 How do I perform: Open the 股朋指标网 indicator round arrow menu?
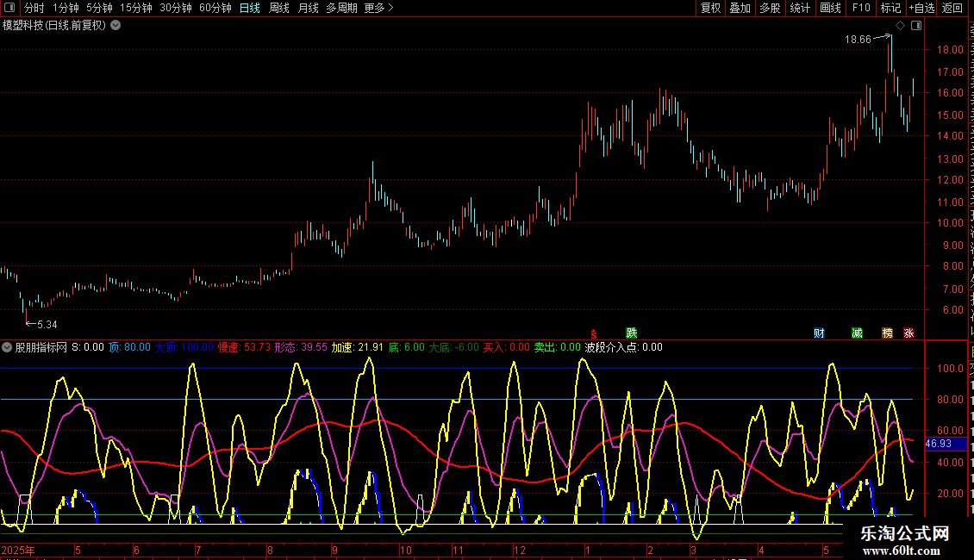coord(7,348)
